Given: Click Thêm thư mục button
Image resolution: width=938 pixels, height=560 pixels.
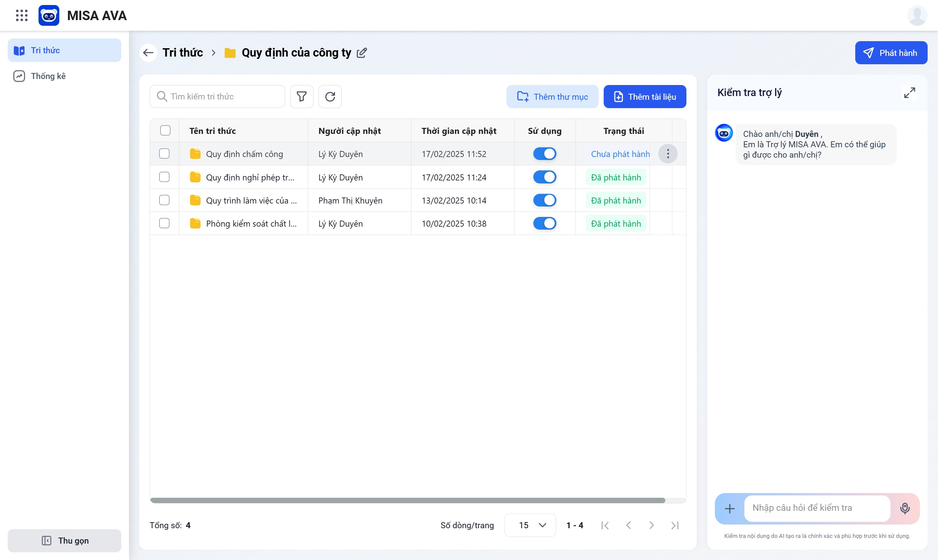Looking at the screenshot, I should tap(552, 97).
